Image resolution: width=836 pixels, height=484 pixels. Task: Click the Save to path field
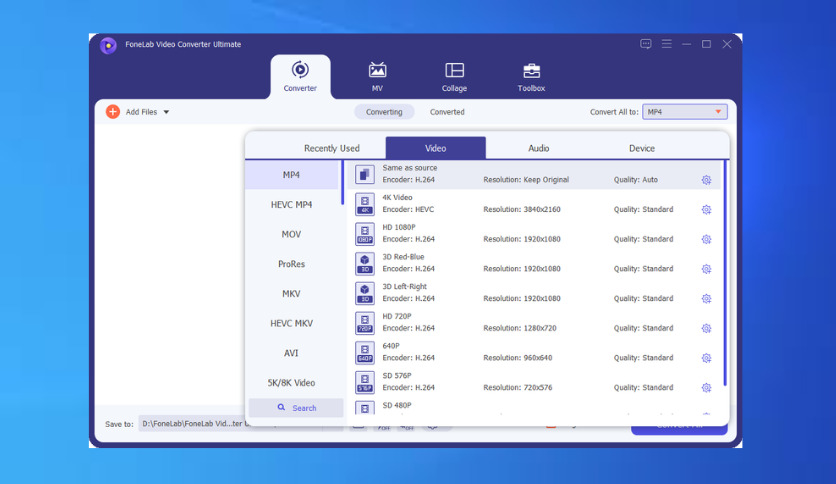194,424
